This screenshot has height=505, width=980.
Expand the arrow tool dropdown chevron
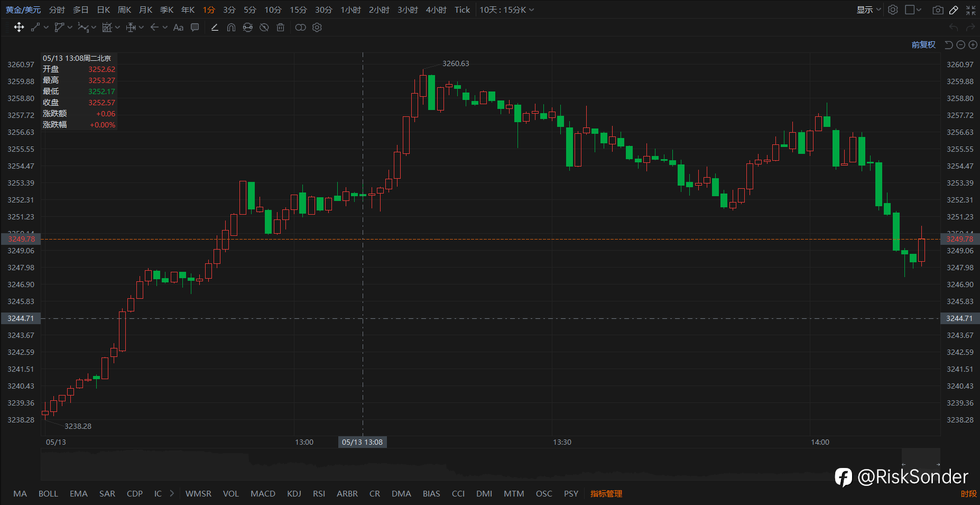(x=165, y=27)
